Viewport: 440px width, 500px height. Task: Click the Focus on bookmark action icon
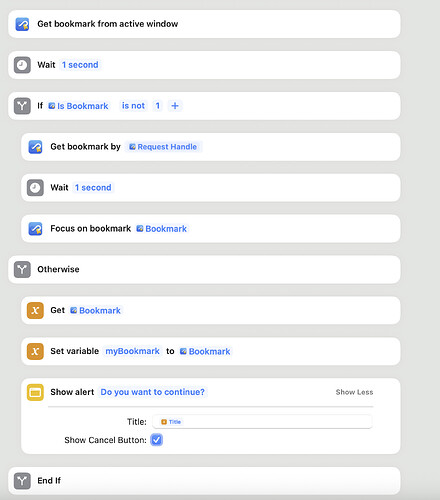tap(35, 229)
